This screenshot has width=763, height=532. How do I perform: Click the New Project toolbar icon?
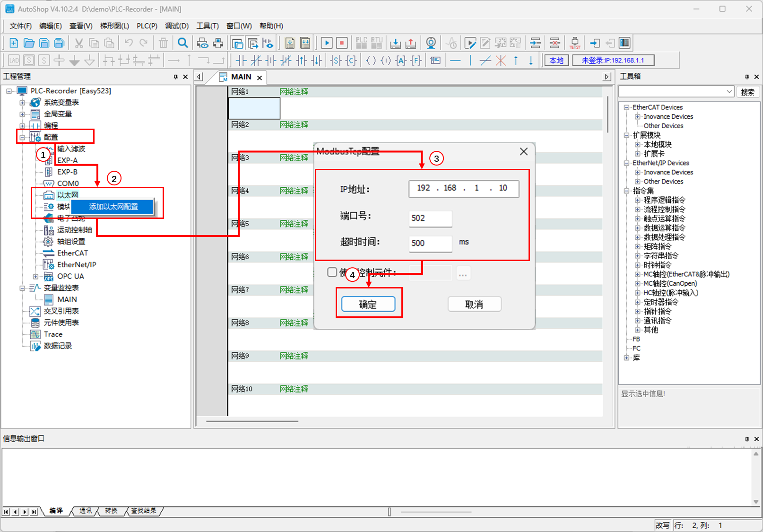click(x=14, y=43)
